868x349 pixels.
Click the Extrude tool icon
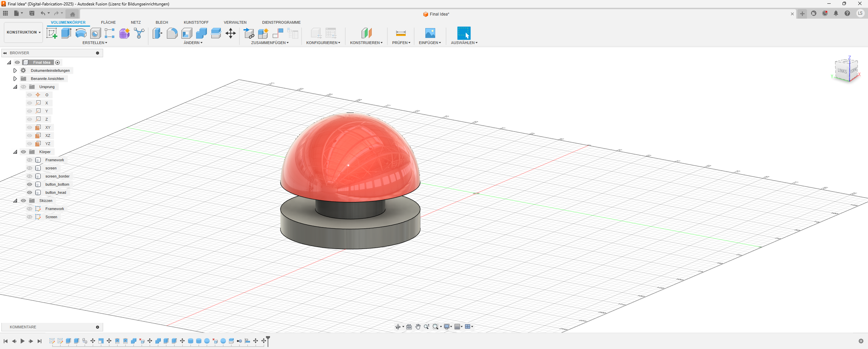click(66, 33)
